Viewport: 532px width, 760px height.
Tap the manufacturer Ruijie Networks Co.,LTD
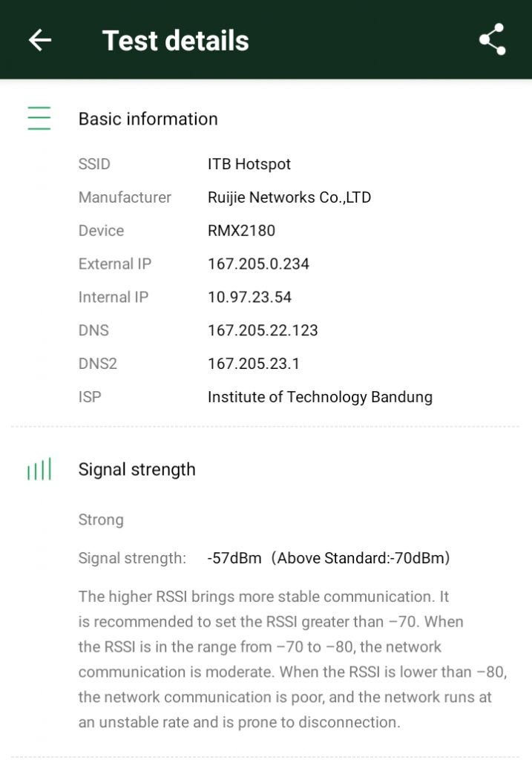tap(289, 197)
